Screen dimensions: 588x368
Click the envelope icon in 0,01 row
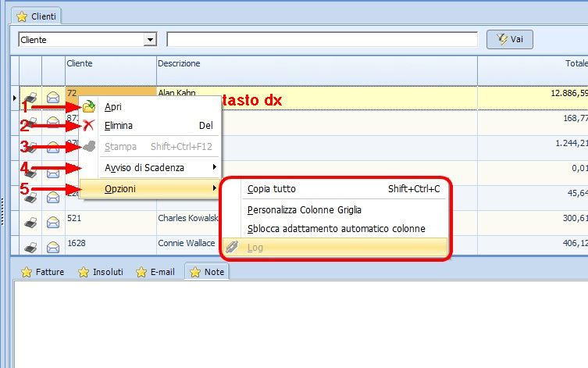53,173
